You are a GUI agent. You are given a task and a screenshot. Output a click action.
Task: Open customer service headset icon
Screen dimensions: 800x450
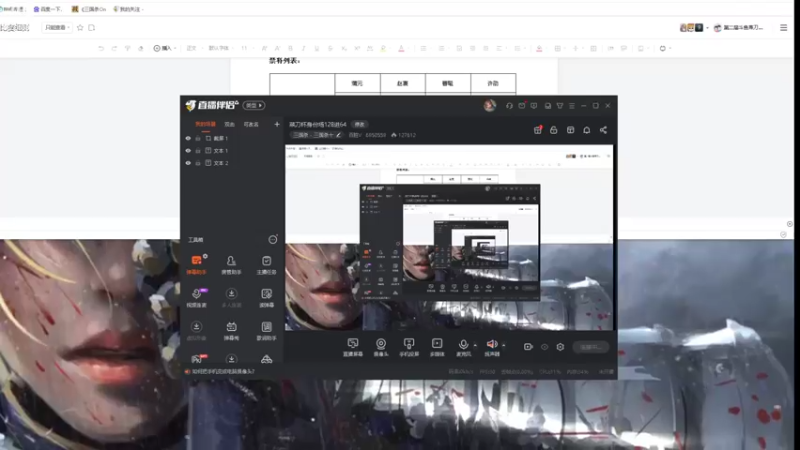[x=509, y=106]
